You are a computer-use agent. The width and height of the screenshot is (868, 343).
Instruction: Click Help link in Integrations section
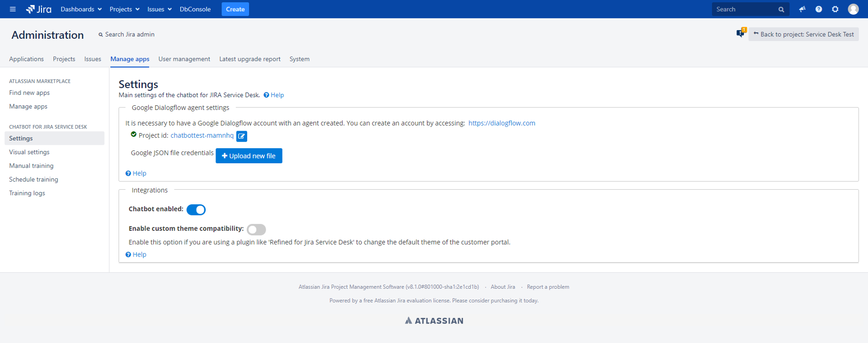pyautogui.click(x=136, y=254)
